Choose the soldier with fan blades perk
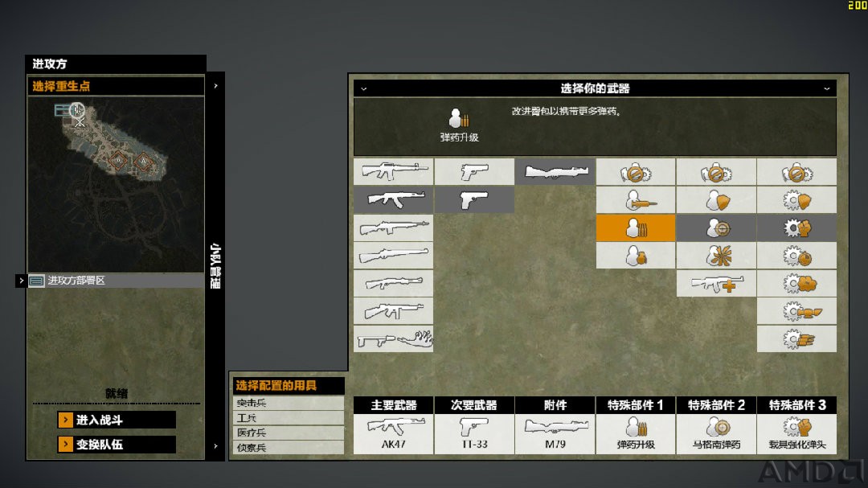Screen dimensions: 868x488 [x=716, y=256]
